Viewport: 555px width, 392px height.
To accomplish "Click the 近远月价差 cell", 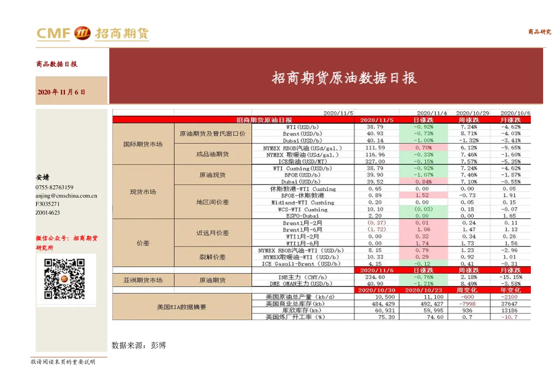I will point(213,233).
